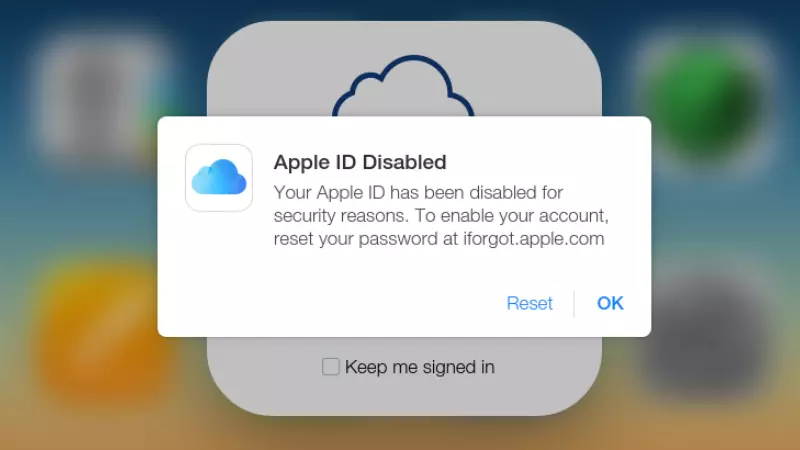Click the 'security reasons' message line
Screen dimensions: 800x450
441,215
